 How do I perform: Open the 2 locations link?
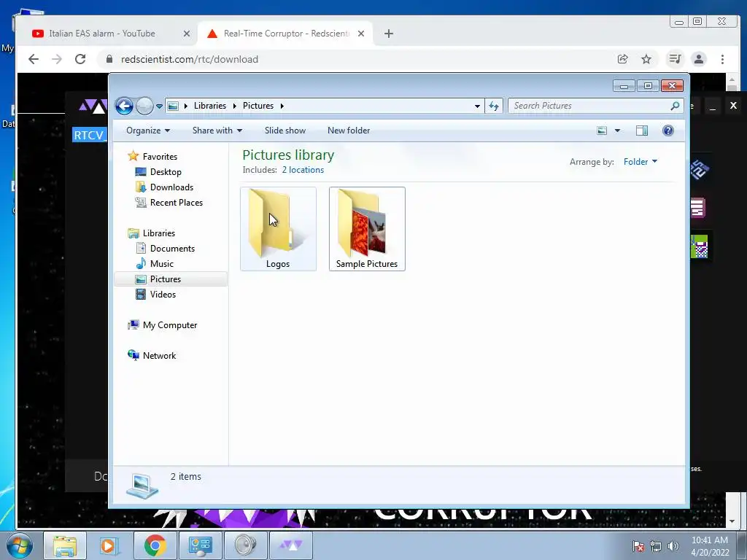tap(303, 170)
